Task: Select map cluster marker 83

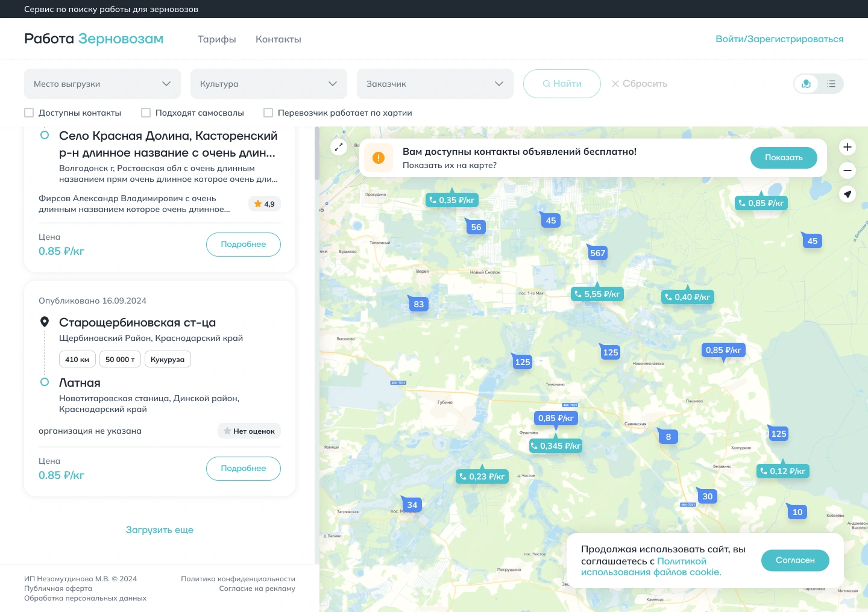Action: pyautogui.click(x=419, y=304)
